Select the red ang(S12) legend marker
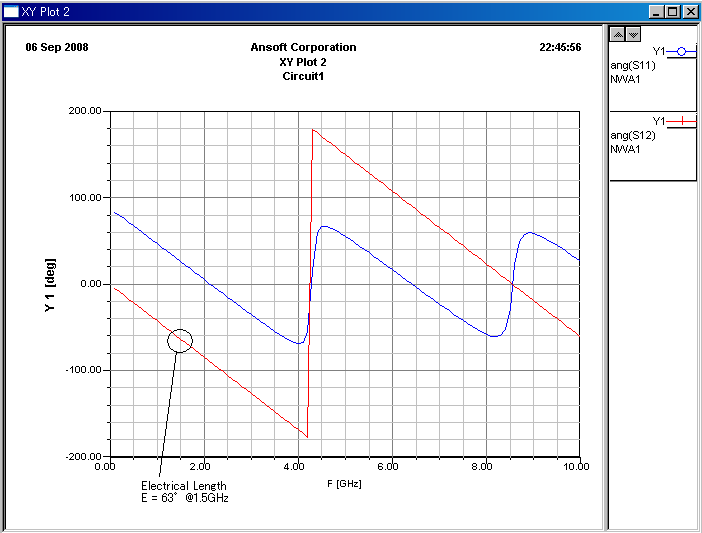702x533 pixels. [x=681, y=121]
